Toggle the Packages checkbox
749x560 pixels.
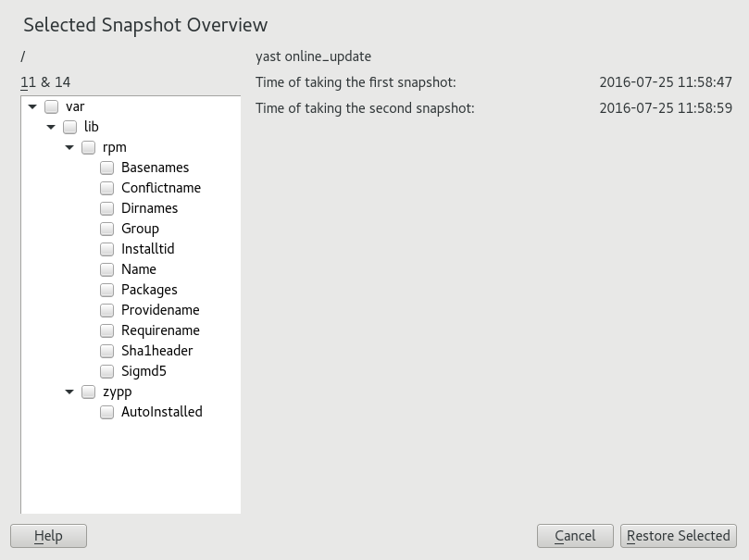pos(107,290)
